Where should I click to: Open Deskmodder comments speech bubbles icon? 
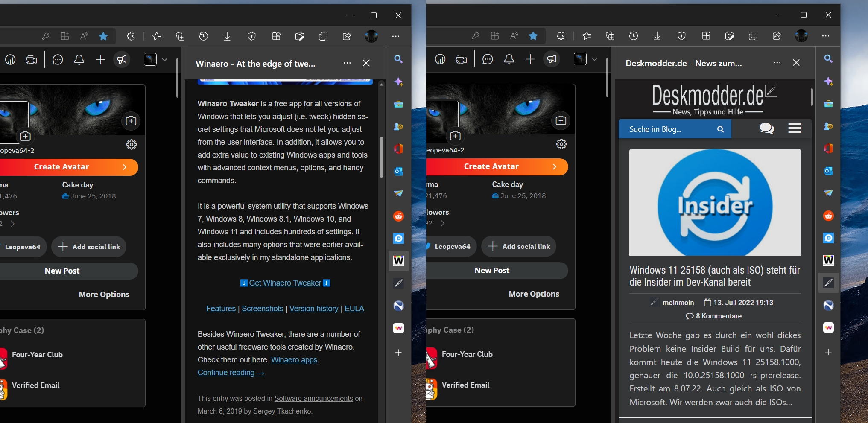pos(767,128)
